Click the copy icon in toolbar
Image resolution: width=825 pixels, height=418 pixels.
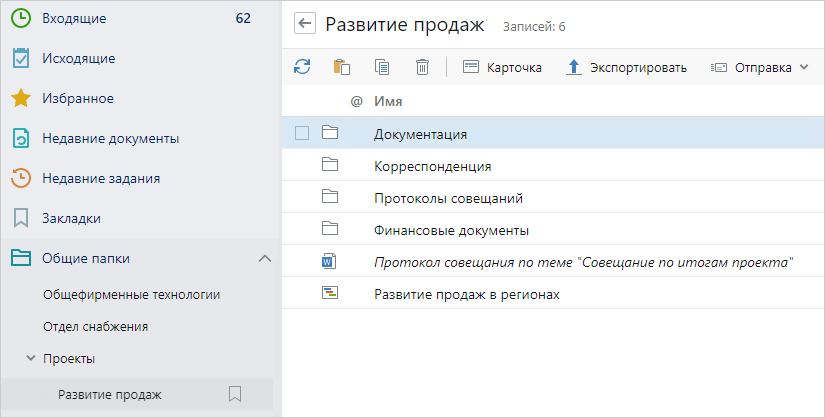382,67
